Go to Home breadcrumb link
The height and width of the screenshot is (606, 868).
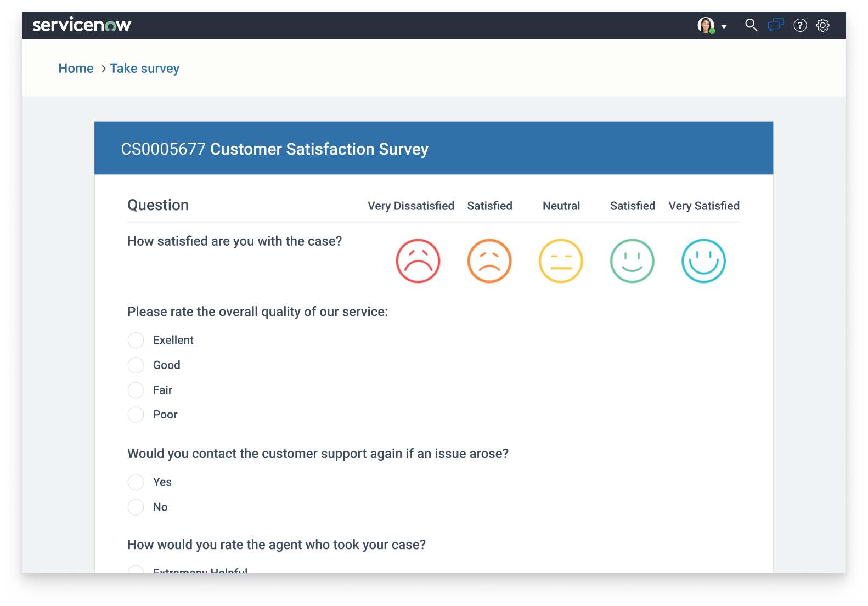76,69
